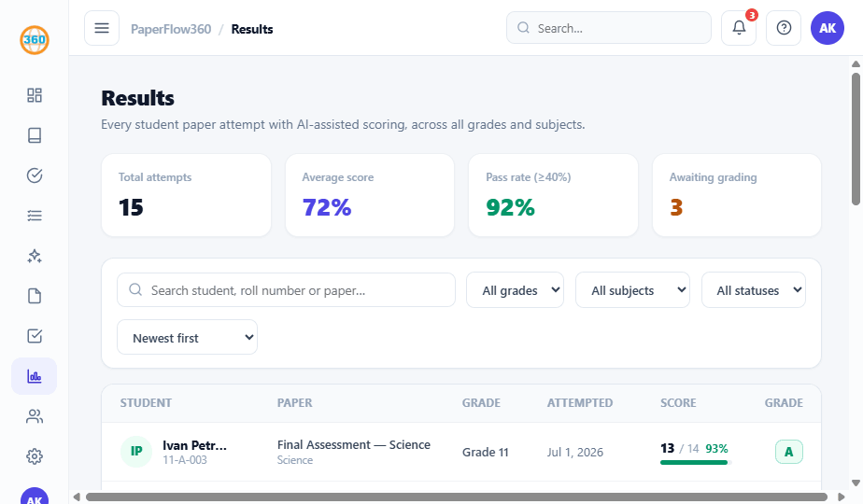
Task: Select the results bar chart sidebar icon
Action: pyautogui.click(x=35, y=376)
